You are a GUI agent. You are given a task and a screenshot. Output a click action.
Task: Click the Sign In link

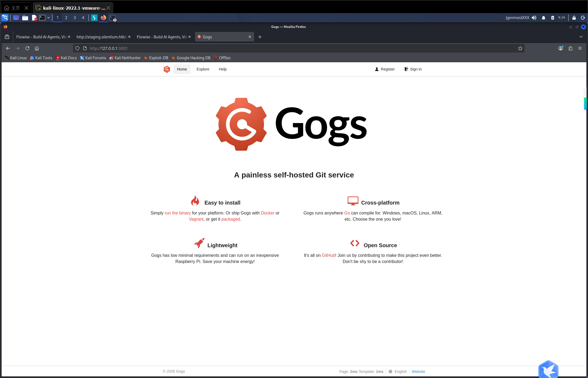tap(413, 69)
